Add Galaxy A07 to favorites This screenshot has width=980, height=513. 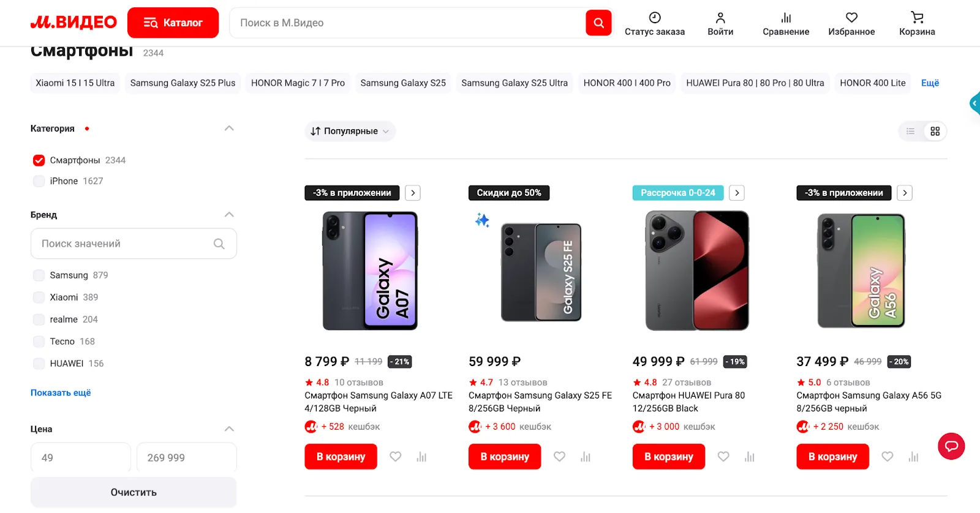tap(396, 457)
